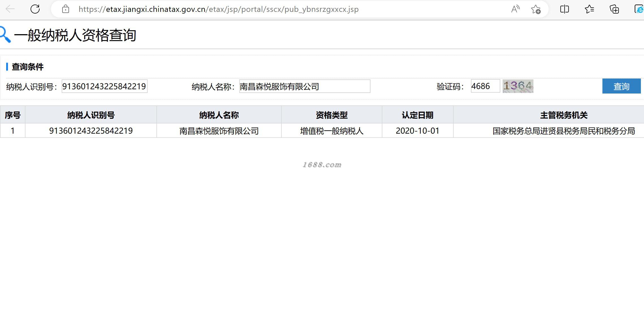View site information via the lock icon
This screenshot has width=644, height=328.
click(66, 9)
